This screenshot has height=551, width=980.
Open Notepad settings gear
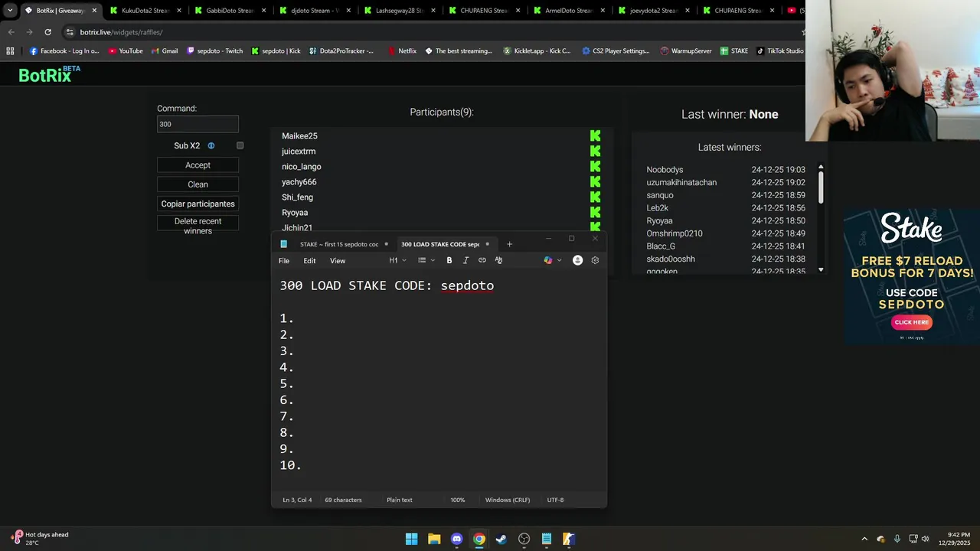(595, 260)
